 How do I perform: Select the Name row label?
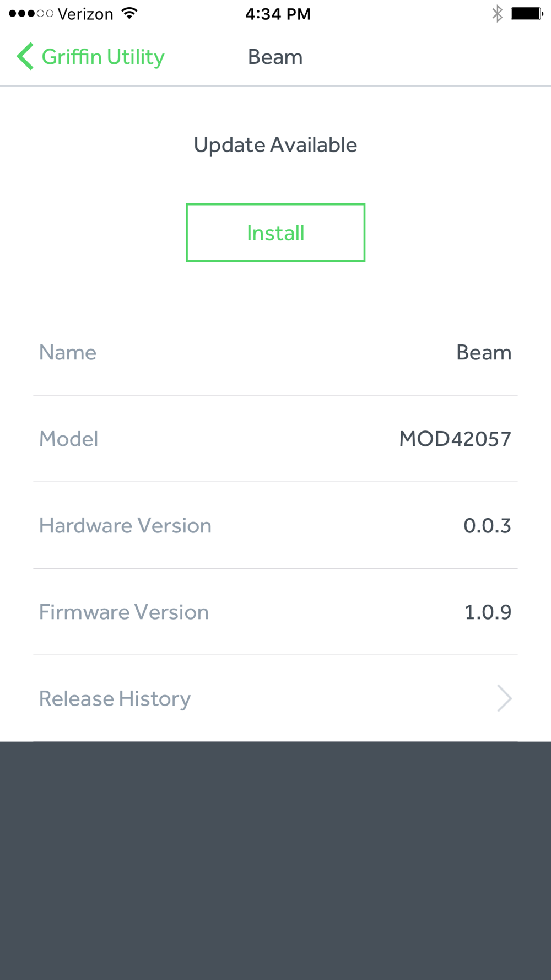(x=68, y=353)
